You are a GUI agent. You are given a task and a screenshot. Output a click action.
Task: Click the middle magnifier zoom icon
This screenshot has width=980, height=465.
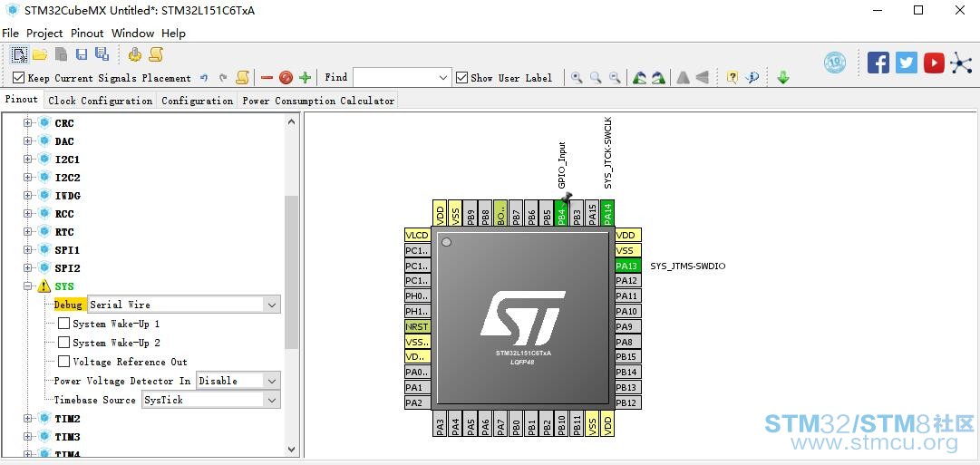pyautogui.click(x=597, y=78)
